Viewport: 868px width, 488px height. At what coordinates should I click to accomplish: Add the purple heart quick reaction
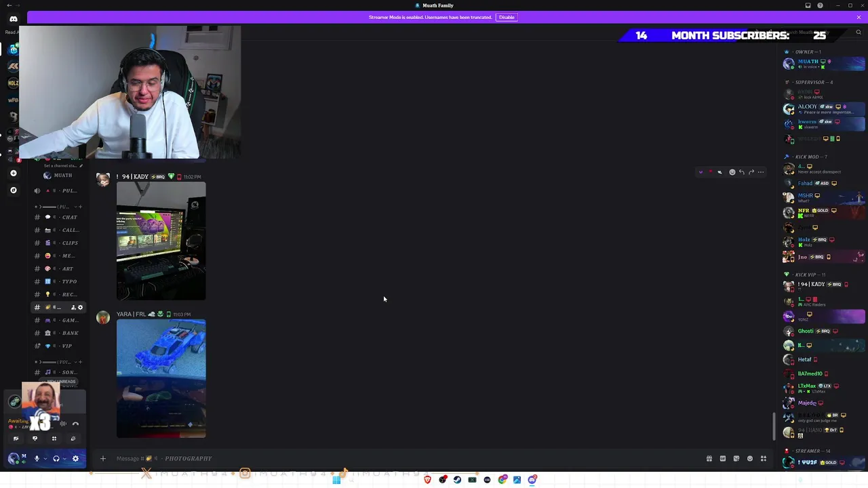click(x=701, y=172)
